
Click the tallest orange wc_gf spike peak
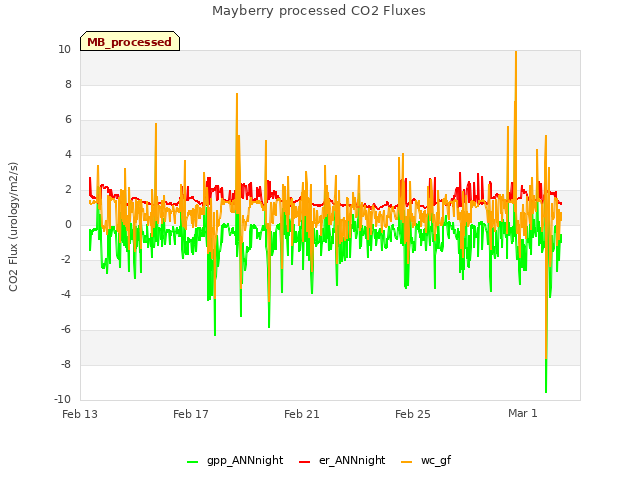coord(516,52)
